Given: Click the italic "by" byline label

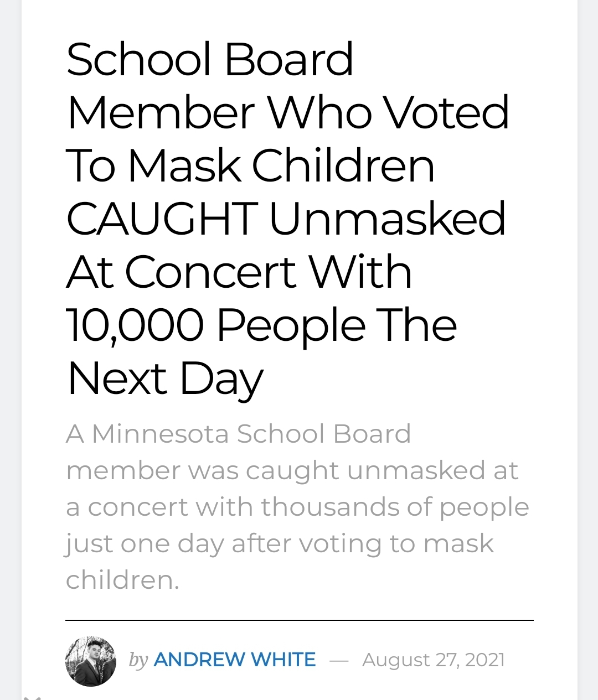Looking at the screenshot, I should (x=138, y=660).
